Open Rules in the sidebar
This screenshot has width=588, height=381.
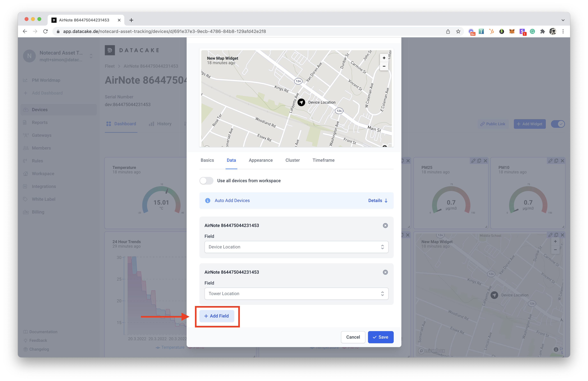37,161
